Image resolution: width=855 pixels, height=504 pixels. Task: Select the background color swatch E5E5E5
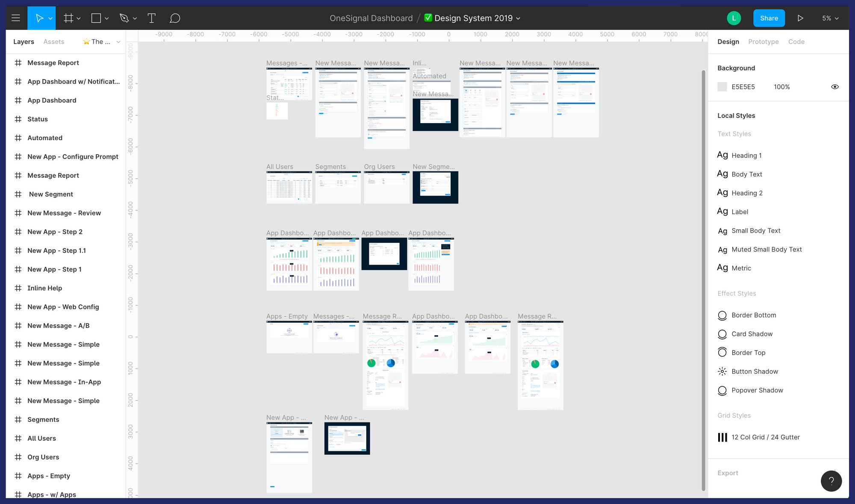point(722,86)
